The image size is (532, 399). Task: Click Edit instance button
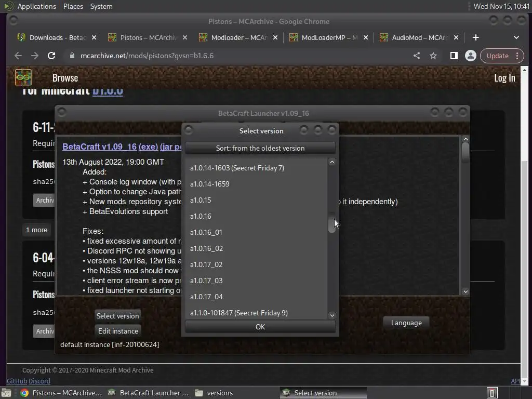[118, 331]
